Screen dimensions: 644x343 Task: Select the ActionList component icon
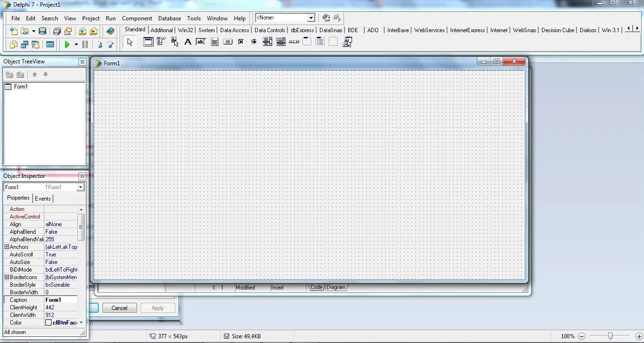(347, 42)
